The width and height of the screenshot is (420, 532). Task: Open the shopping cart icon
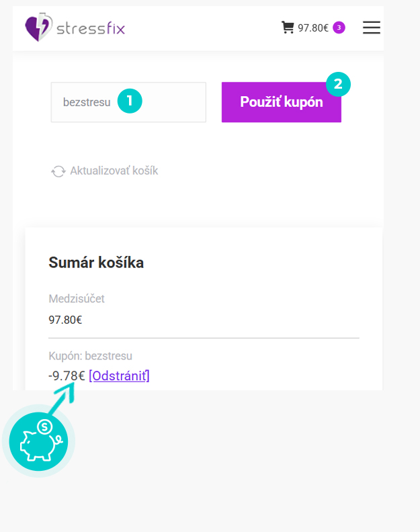point(288,27)
